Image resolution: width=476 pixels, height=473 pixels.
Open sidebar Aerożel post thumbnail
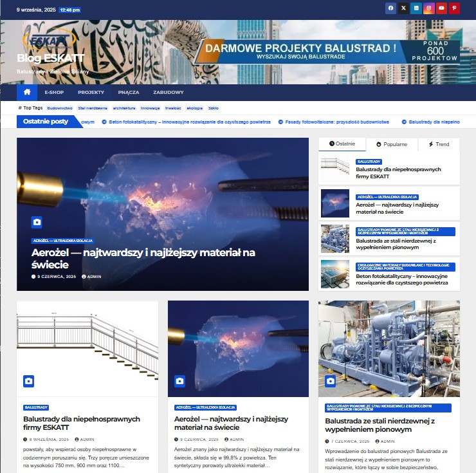pos(335,203)
